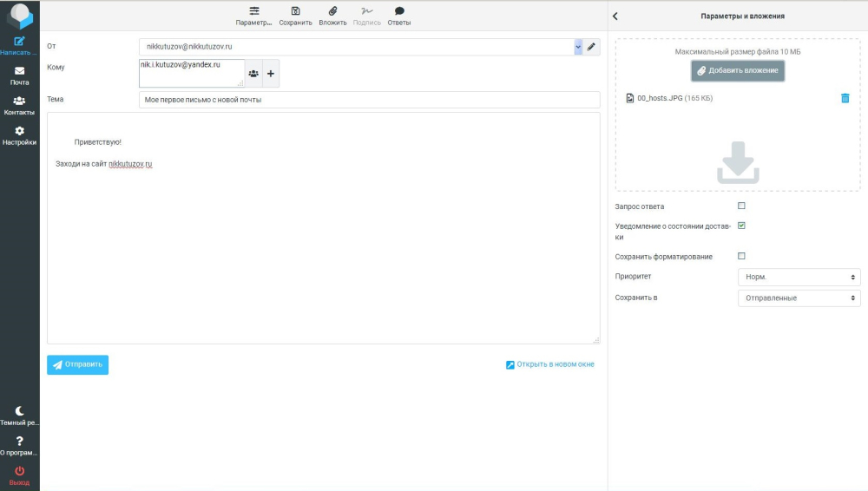Viewport: 868px width, 491px height.
Task: Click the 00_hosts.JPG attachment name
Action: coord(660,98)
